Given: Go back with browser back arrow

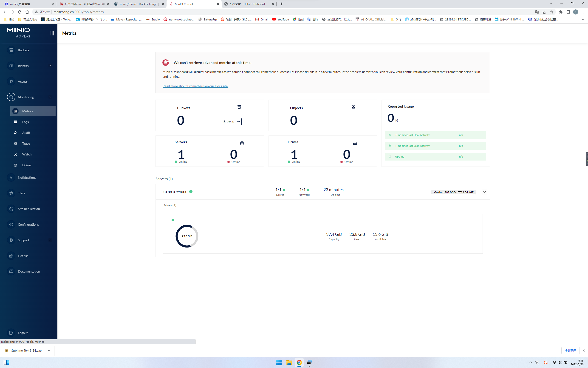Looking at the screenshot, I should 5,12.
